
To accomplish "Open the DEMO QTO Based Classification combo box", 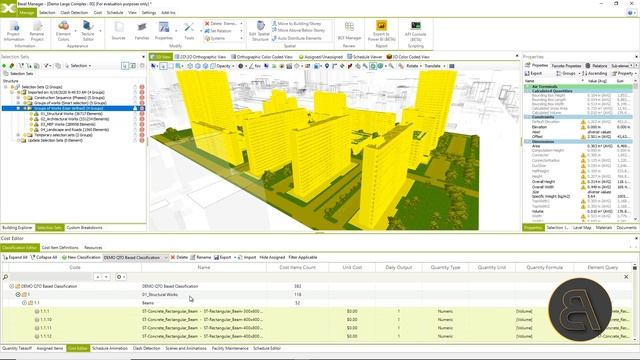I will coord(136,258).
